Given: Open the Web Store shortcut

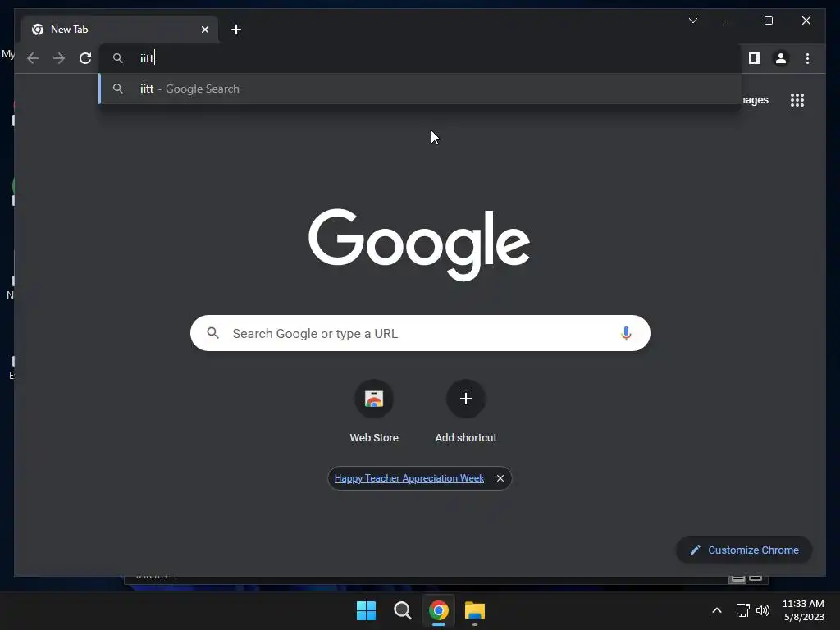Looking at the screenshot, I should click(x=374, y=412).
